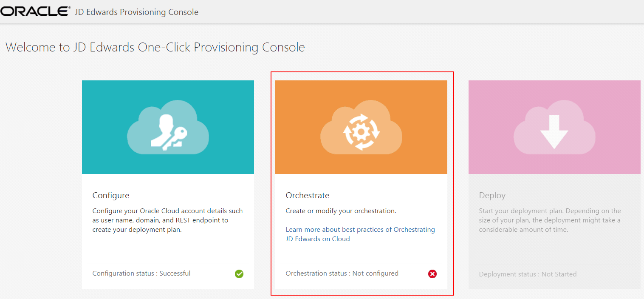
Task: Click the red Orchestration status error icon
Action: 432,274
